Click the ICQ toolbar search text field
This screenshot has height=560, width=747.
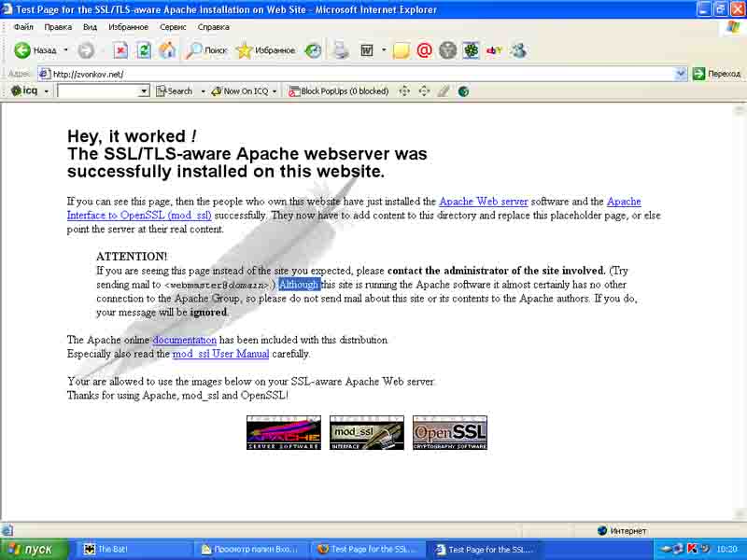98,91
